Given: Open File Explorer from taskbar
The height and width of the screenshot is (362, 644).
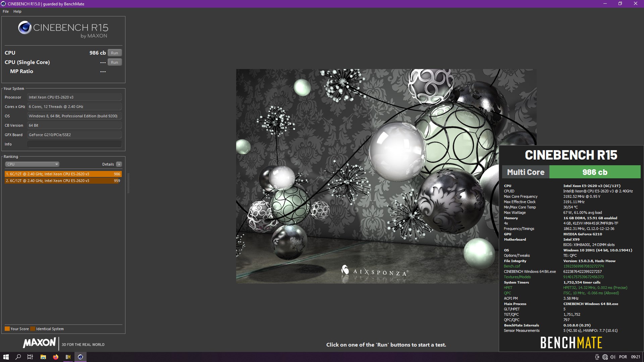Looking at the screenshot, I should pos(43,357).
